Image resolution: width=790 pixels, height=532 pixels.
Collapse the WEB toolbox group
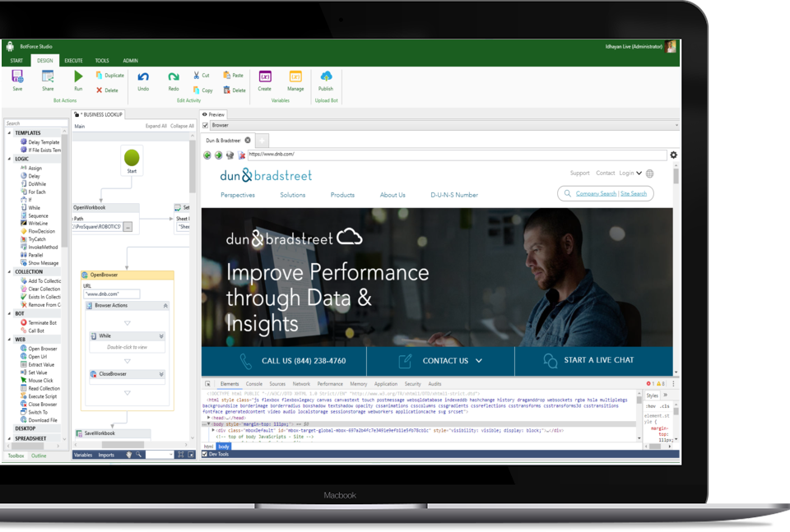9,340
